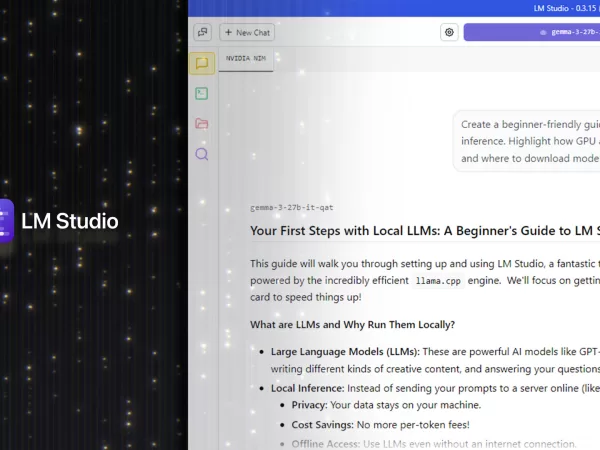Open the Discover search sidebar icon
600x450 pixels.
click(x=202, y=154)
